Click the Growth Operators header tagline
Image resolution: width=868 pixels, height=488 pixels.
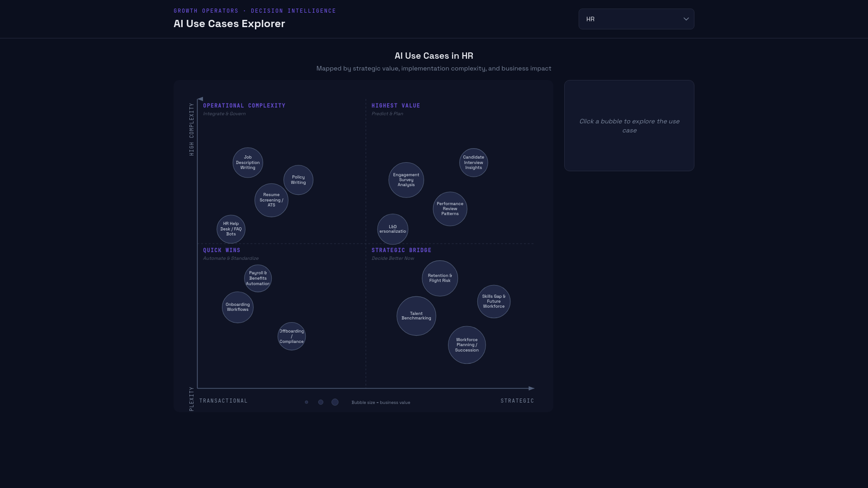pos(255,11)
